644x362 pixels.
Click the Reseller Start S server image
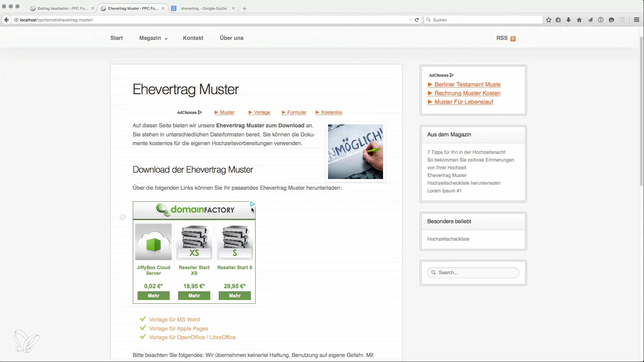point(235,242)
